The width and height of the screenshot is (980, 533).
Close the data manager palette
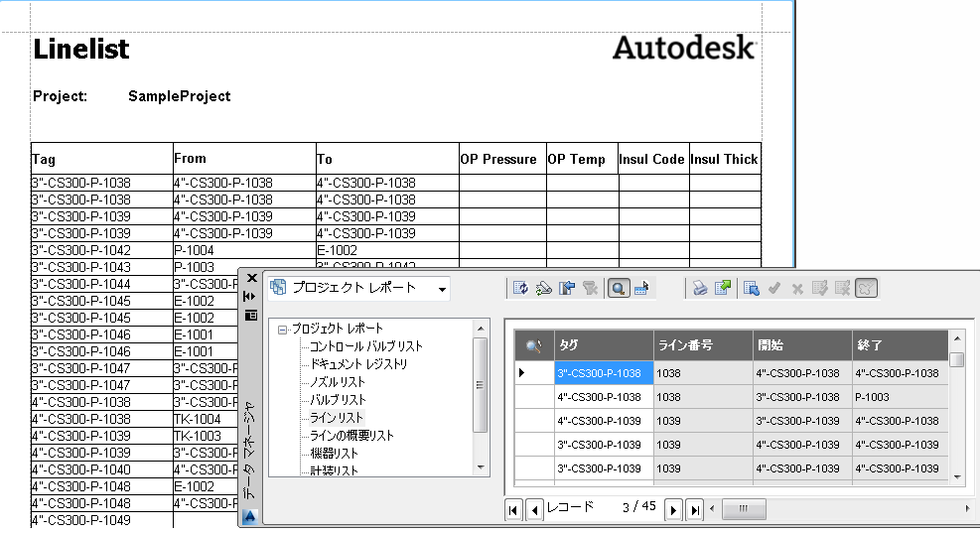pyautogui.click(x=251, y=278)
